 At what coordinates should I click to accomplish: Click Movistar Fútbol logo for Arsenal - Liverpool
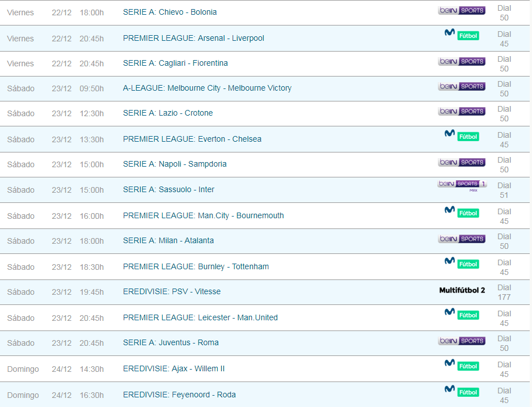462,35
